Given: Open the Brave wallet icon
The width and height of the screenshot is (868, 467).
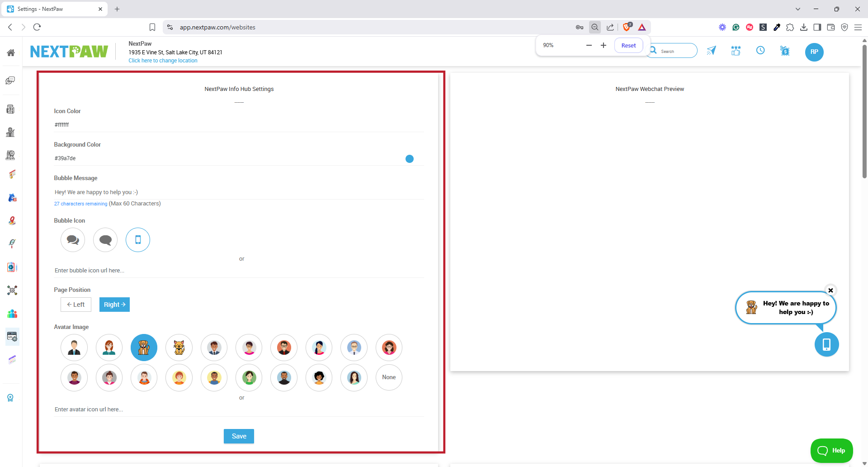Looking at the screenshot, I should click(x=831, y=27).
